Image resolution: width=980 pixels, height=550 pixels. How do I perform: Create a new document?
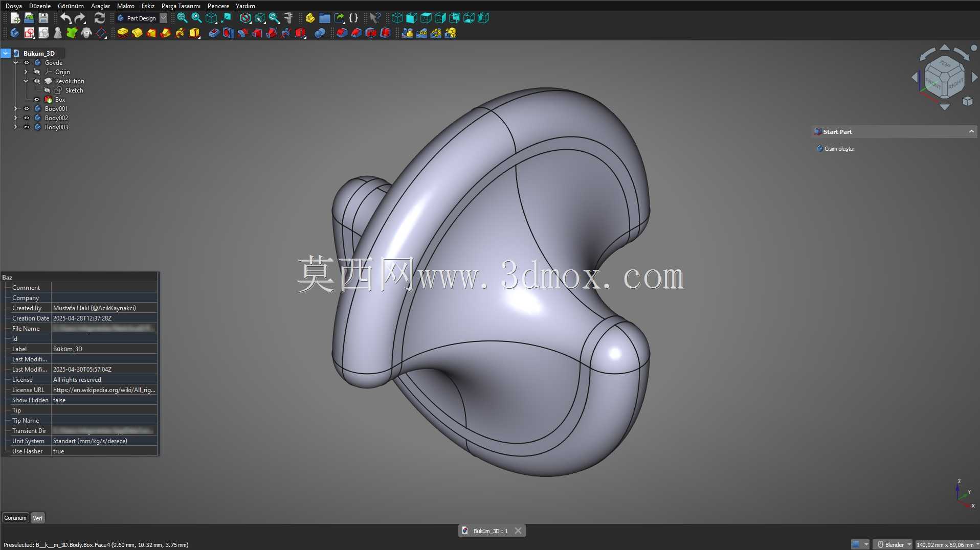click(15, 18)
